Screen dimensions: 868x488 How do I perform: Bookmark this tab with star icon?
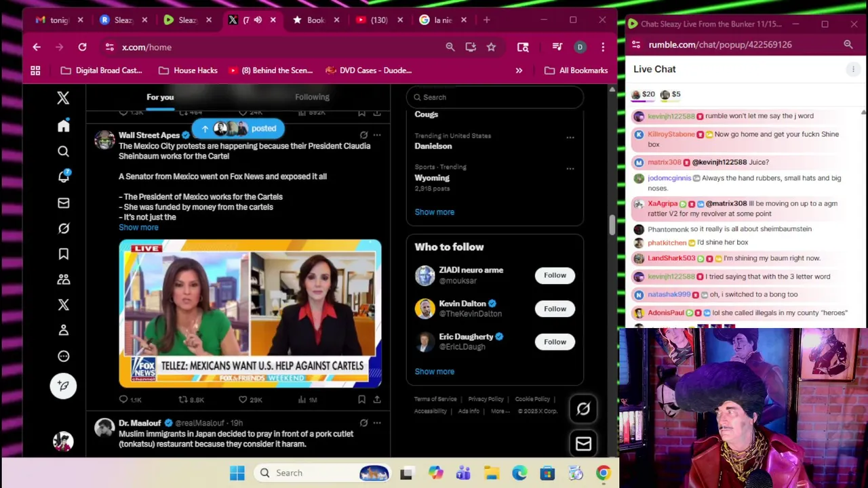tap(491, 47)
